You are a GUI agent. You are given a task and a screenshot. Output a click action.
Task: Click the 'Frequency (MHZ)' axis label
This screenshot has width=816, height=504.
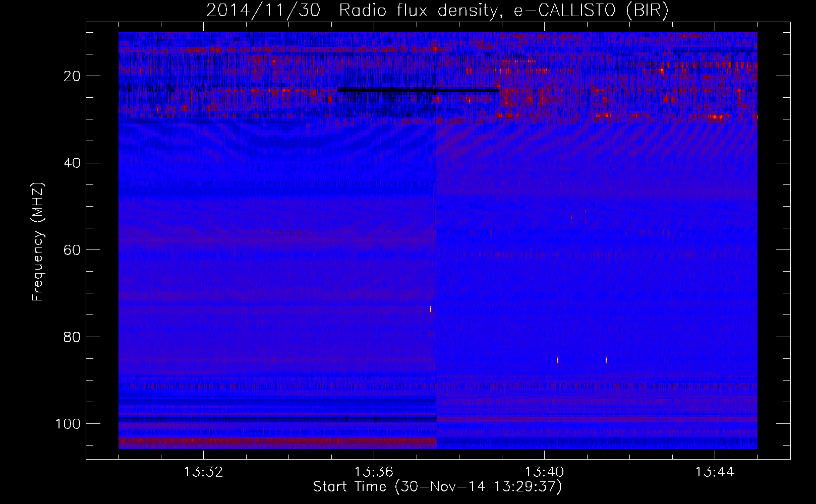(x=37, y=242)
